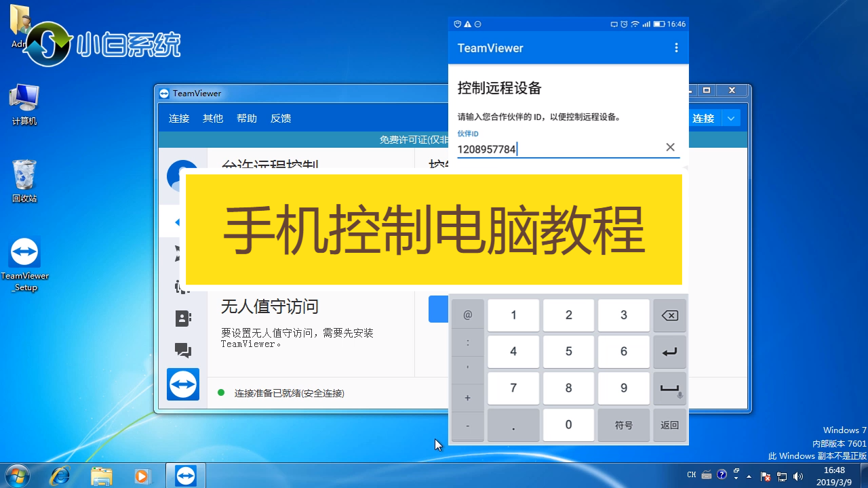Click TeamViewer logo at sidebar bottom
Screen dimensions: 868x488
coord(183,384)
